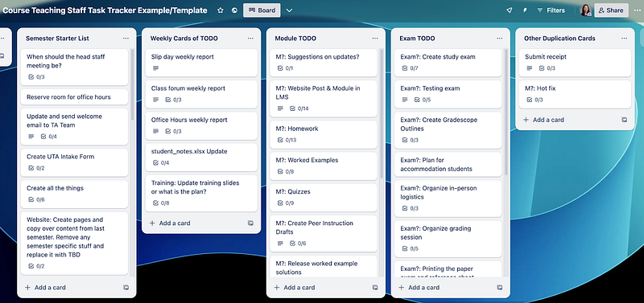
Task: Open M?: Quizzes card
Action: (x=324, y=198)
